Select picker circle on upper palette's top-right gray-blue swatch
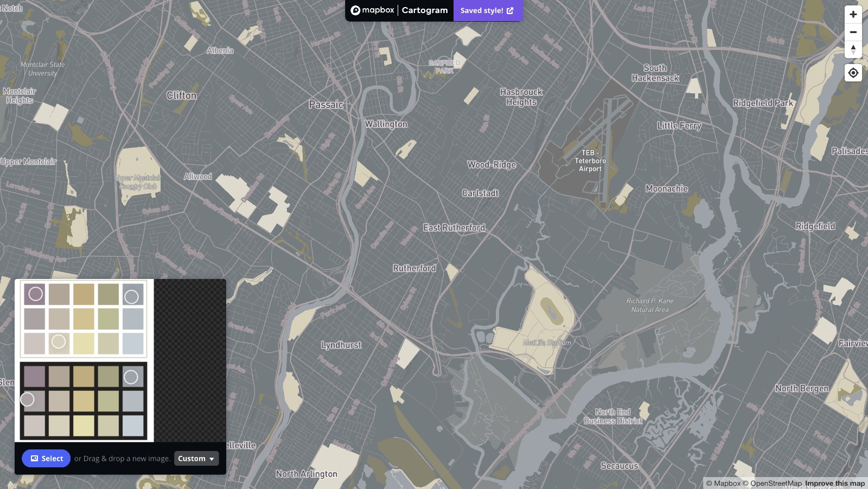 pyautogui.click(x=131, y=296)
